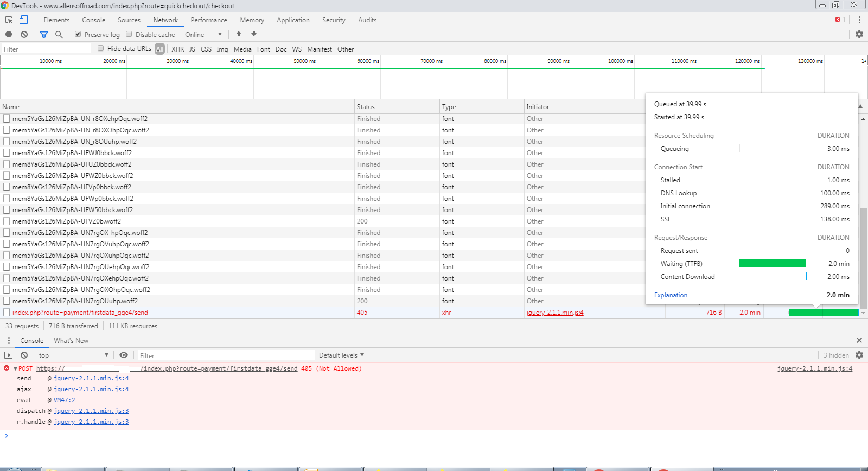The image size is (868, 471).
Task: Sort requests by Initiator column
Action: click(584, 107)
